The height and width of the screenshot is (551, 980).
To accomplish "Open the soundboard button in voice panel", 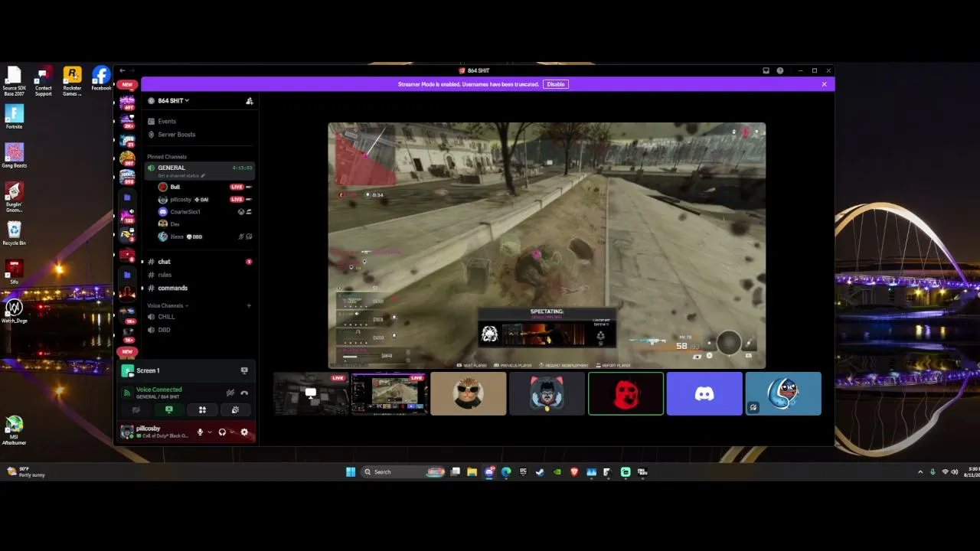I will [x=235, y=409].
